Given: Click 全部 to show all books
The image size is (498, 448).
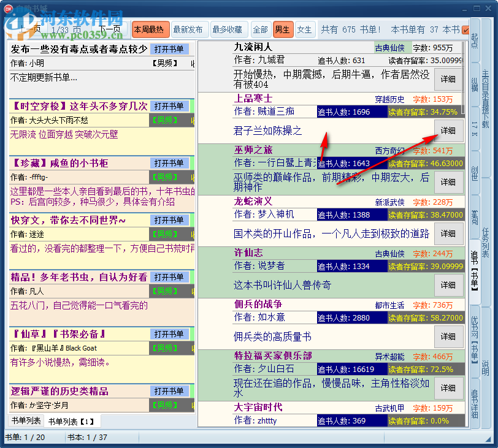Looking at the screenshot, I should pos(260,29).
